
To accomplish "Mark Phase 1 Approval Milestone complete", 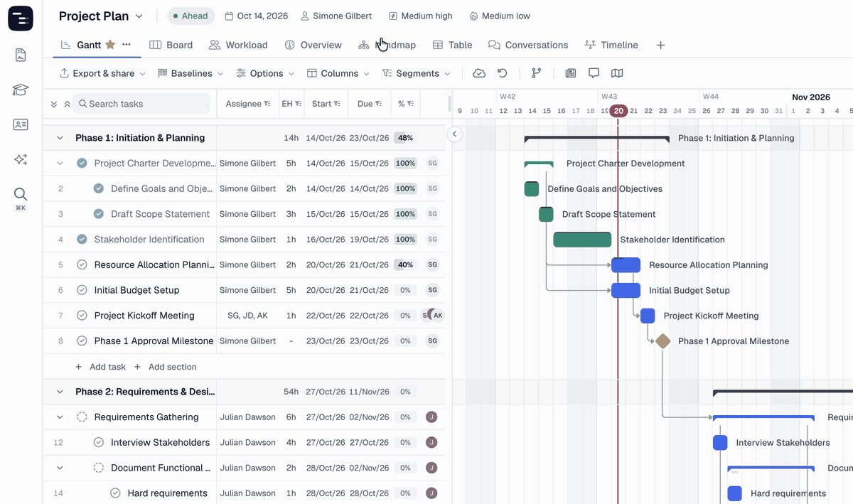I will (x=82, y=341).
